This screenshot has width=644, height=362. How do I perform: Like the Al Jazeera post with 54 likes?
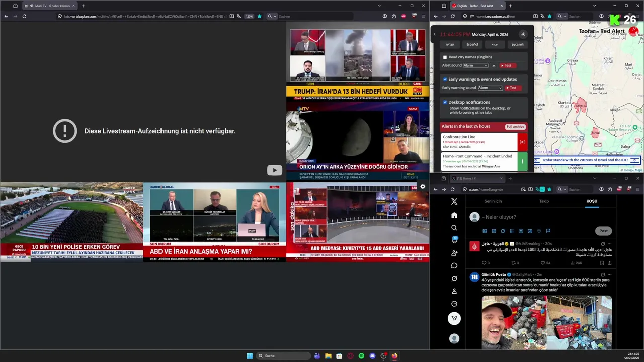543,263
